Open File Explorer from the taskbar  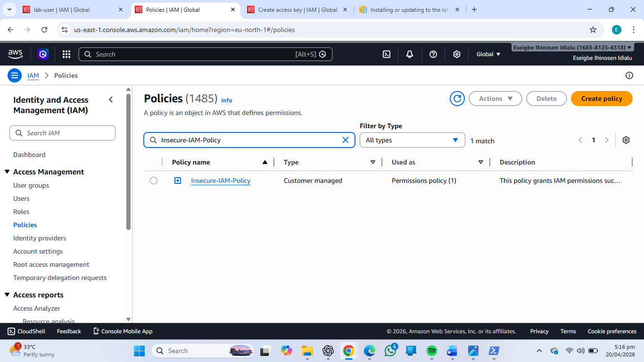point(307,351)
